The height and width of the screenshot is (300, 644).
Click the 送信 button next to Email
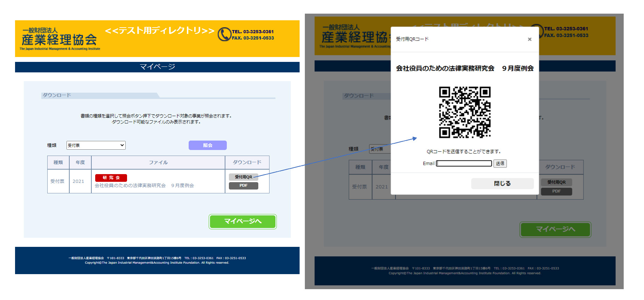click(500, 163)
